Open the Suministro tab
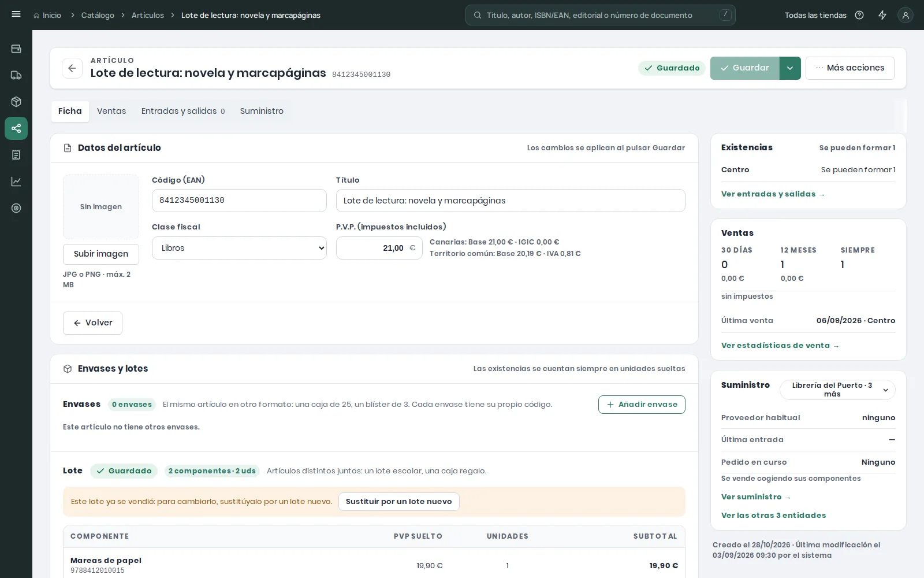The width and height of the screenshot is (924, 578). pos(262,111)
